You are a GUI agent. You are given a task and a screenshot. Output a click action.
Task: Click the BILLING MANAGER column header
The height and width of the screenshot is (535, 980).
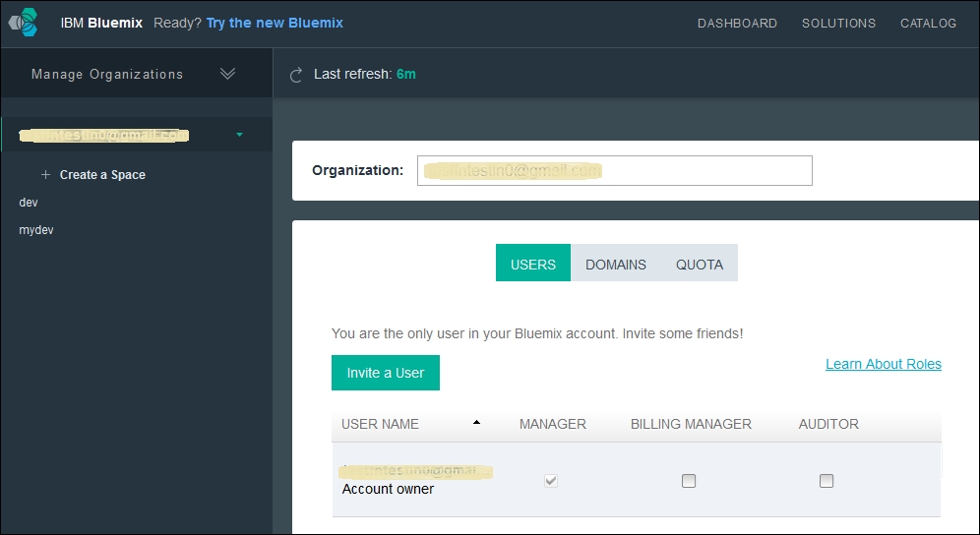(691, 424)
